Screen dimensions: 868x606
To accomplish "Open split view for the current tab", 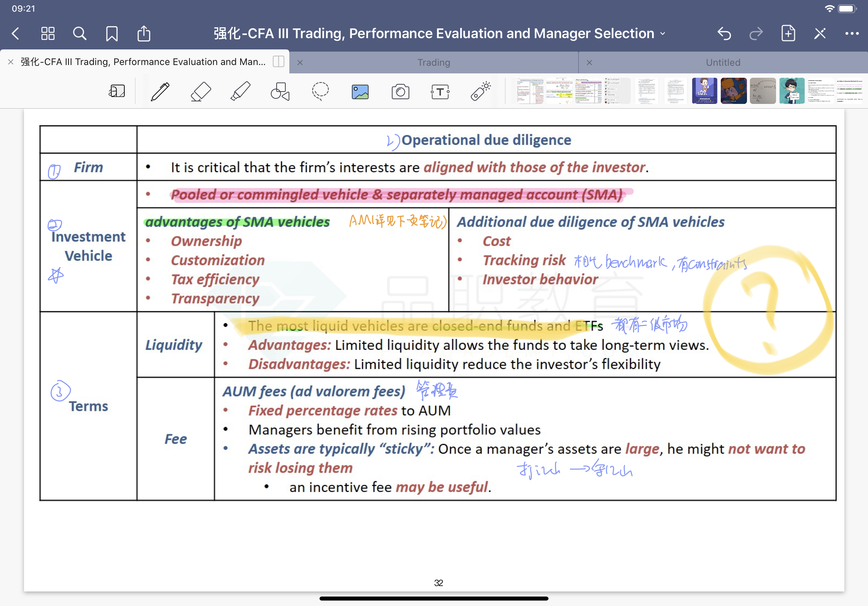I will [278, 62].
